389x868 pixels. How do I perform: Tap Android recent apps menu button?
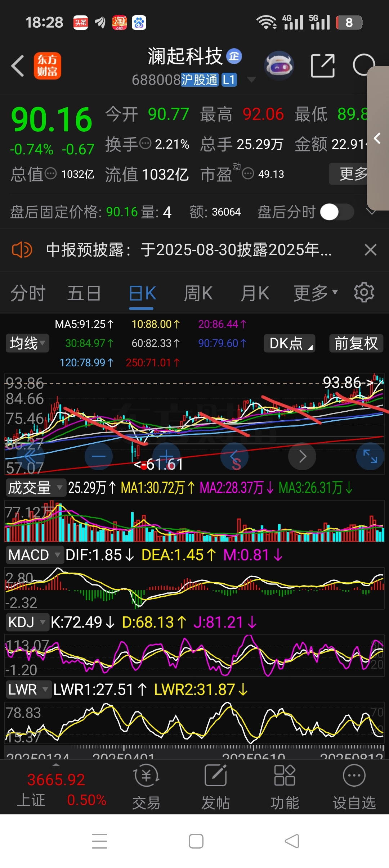(99, 841)
